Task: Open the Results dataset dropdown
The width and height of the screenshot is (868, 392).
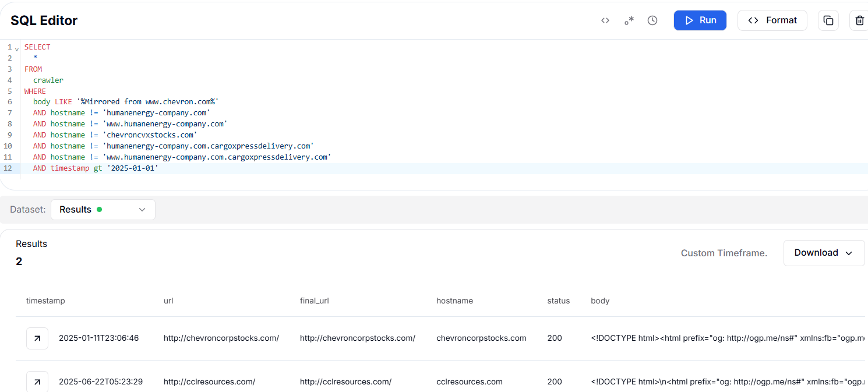Action: click(x=103, y=210)
